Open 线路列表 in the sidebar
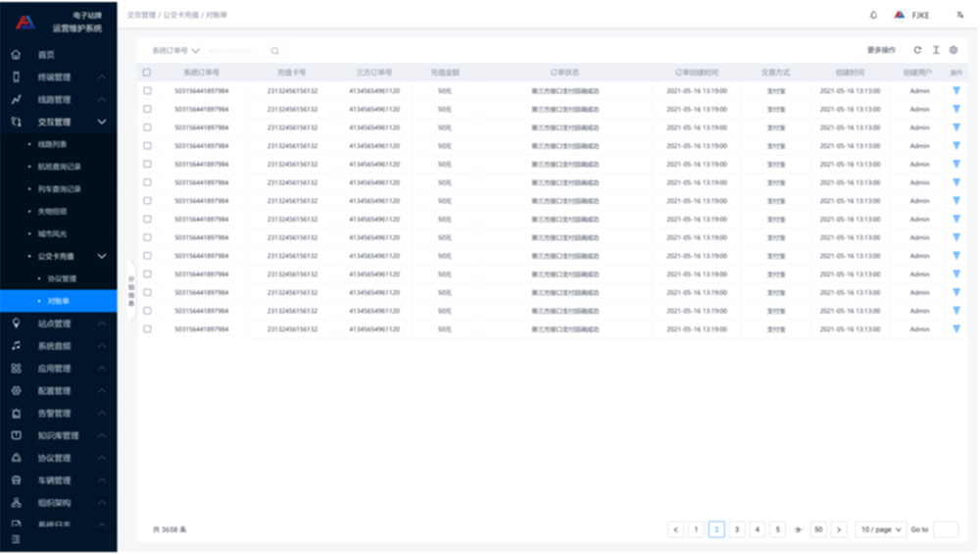The height and width of the screenshot is (554, 980). coord(53,144)
